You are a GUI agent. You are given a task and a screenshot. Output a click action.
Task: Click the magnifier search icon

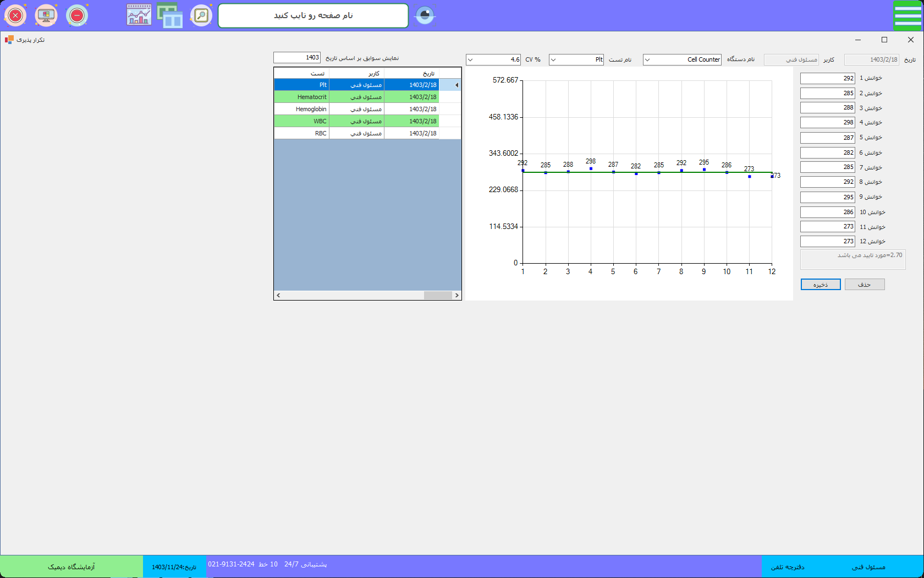pyautogui.click(x=201, y=16)
